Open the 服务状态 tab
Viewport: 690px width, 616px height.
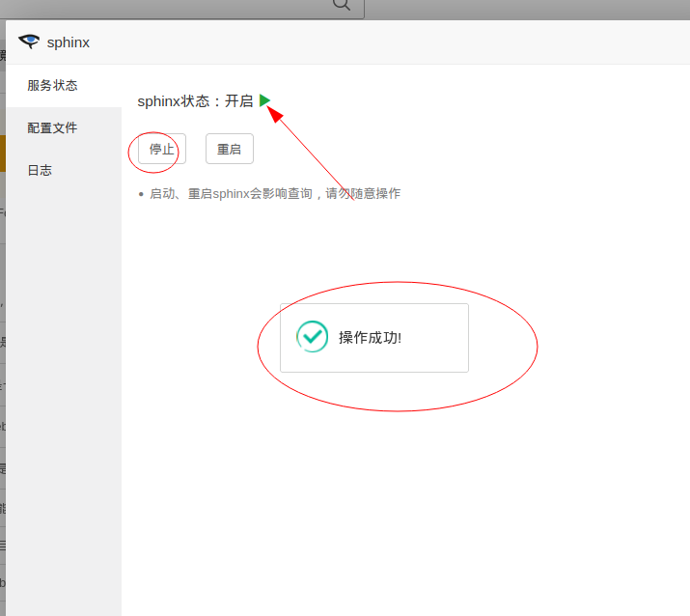[65, 85]
